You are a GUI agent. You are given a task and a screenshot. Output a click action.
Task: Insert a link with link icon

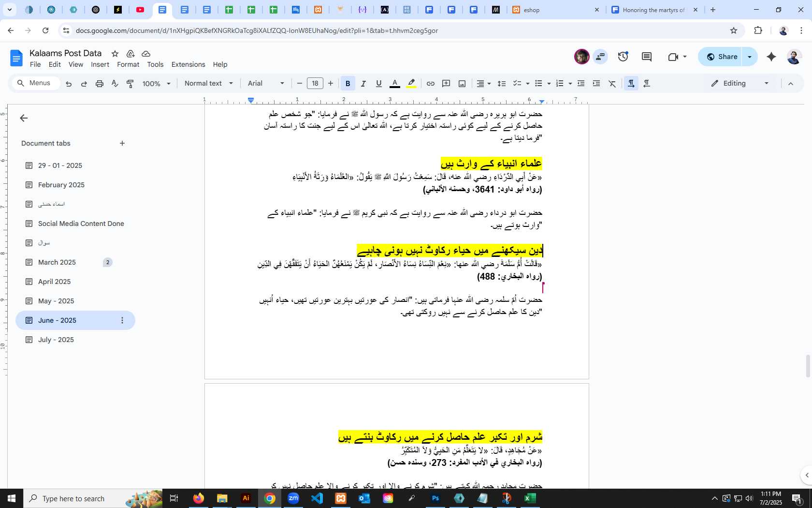click(430, 84)
